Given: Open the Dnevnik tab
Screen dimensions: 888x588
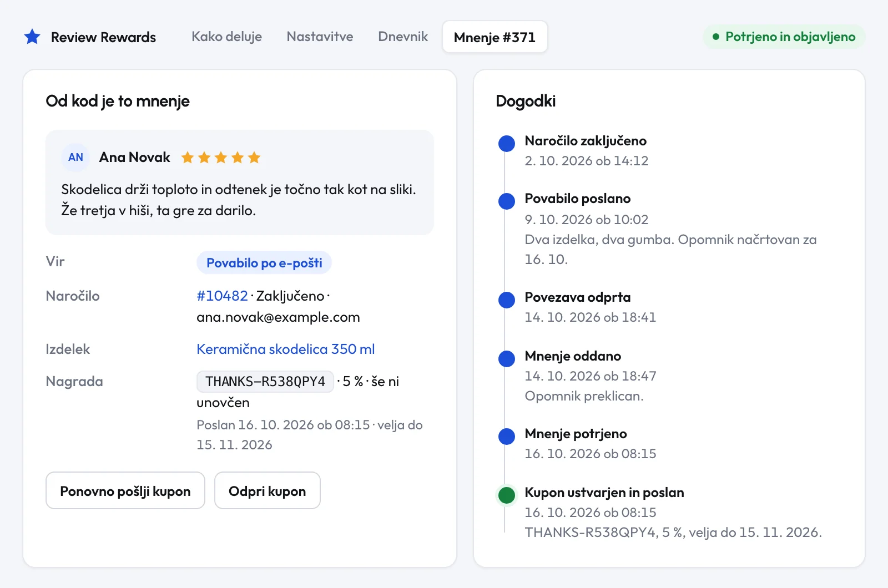Looking at the screenshot, I should 403,37.
